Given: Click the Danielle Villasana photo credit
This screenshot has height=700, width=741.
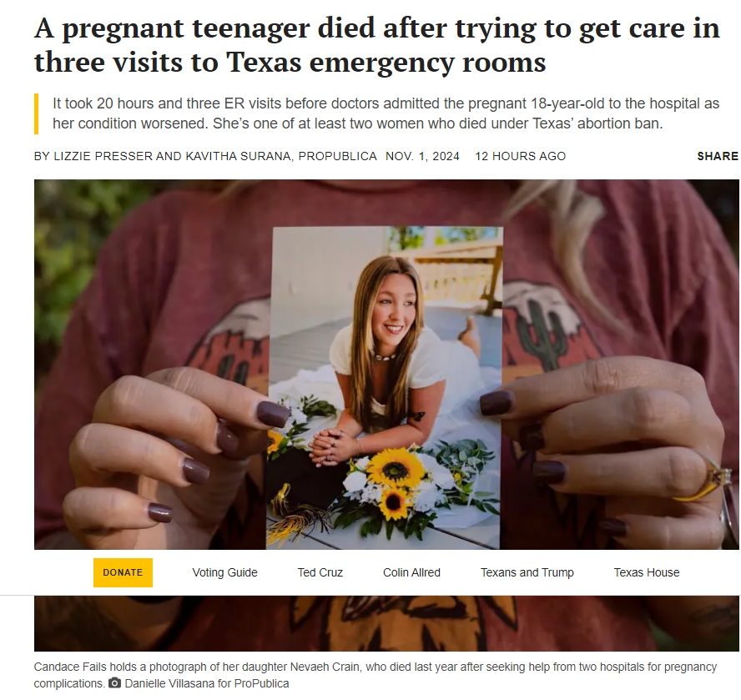Looking at the screenshot, I should pos(206,683).
